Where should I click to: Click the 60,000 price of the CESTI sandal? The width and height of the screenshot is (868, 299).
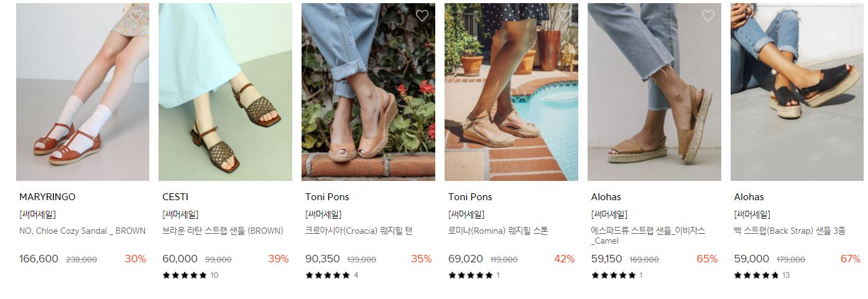(x=180, y=259)
